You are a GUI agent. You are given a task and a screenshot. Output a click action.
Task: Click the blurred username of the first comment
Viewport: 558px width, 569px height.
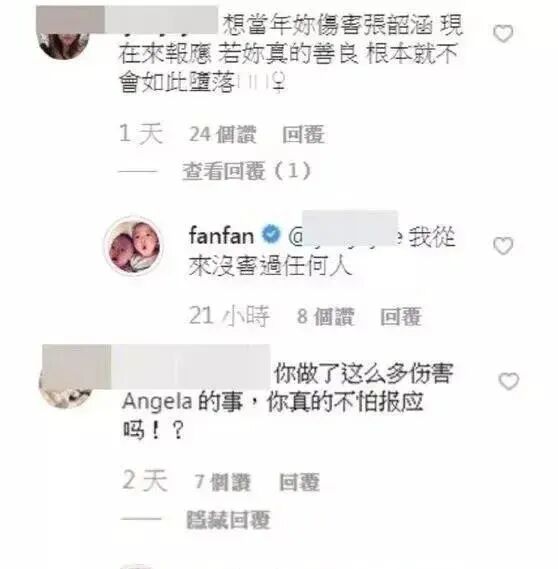click(161, 20)
